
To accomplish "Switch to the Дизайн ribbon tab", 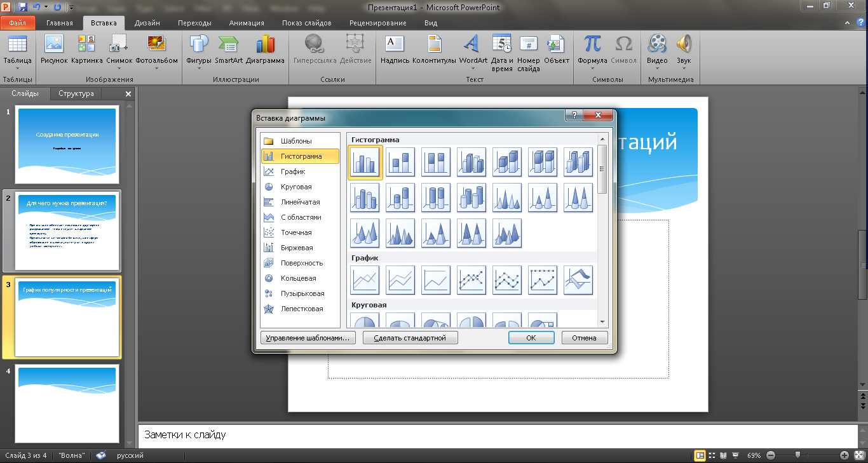I will coord(147,23).
